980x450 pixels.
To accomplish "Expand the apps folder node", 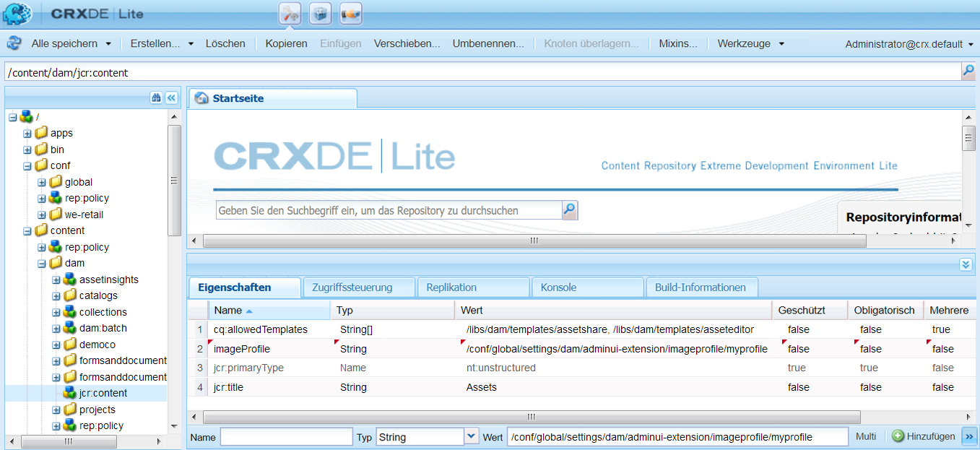I will 27,133.
